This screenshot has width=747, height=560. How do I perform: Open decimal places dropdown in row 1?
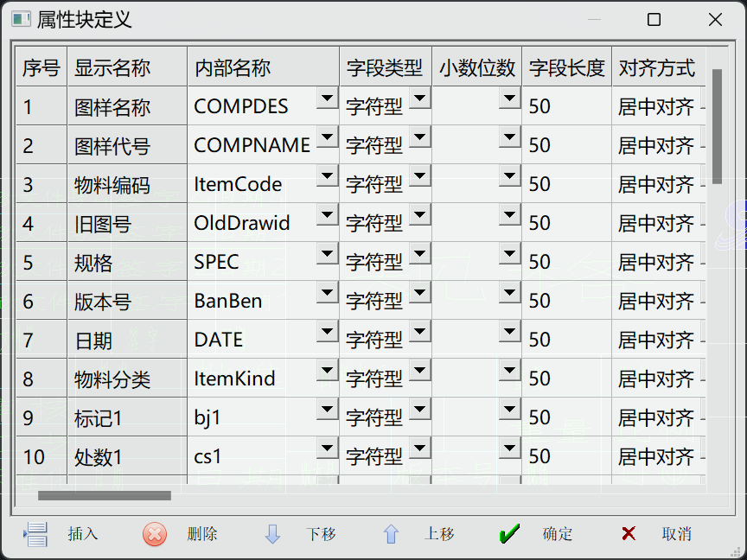pyautogui.click(x=510, y=99)
